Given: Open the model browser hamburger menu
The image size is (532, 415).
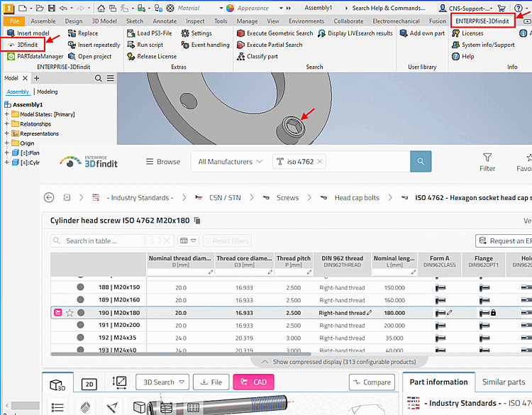Looking at the screenshot, I should 110,78.
